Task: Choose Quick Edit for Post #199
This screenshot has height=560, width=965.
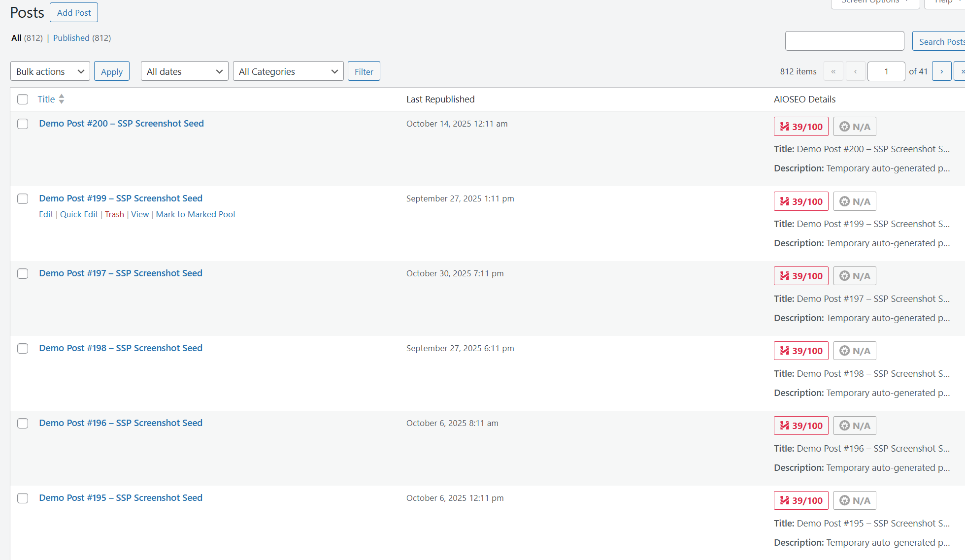Action: [x=79, y=214]
